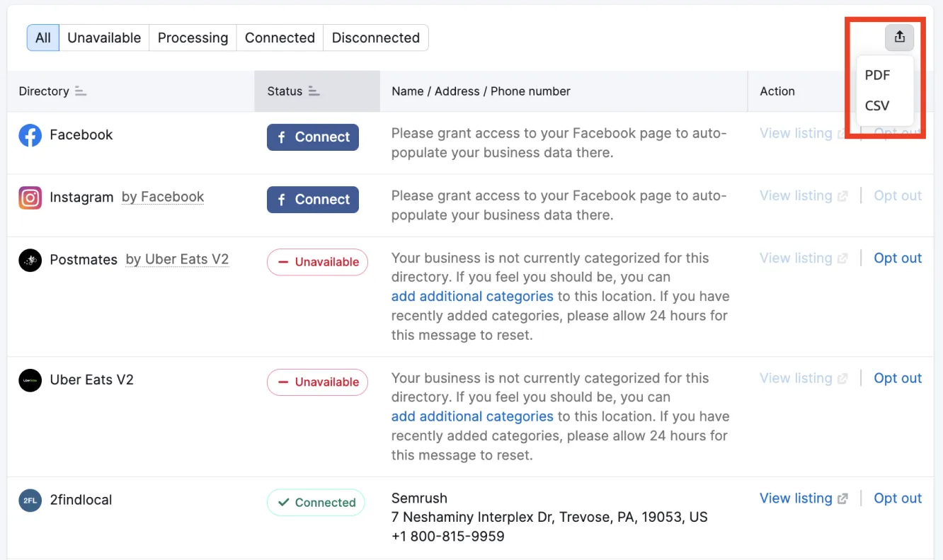The width and height of the screenshot is (943, 560).
Task: Click the Facebook logo icon
Action: 30,135
